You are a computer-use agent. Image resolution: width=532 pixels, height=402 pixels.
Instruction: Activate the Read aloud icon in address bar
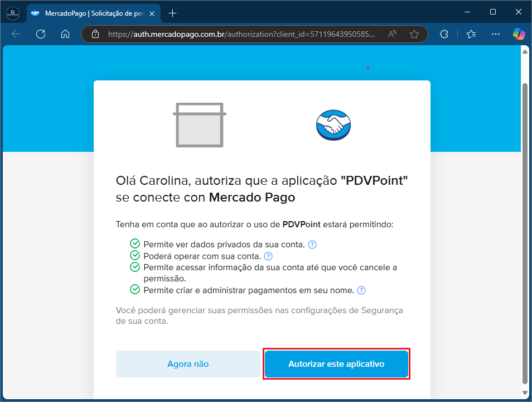tap(392, 34)
